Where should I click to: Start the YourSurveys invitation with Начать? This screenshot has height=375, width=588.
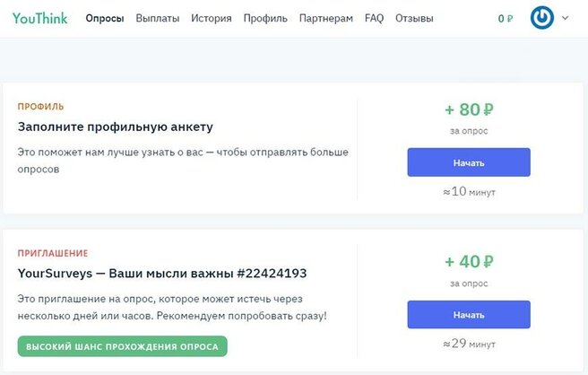point(469,315)
